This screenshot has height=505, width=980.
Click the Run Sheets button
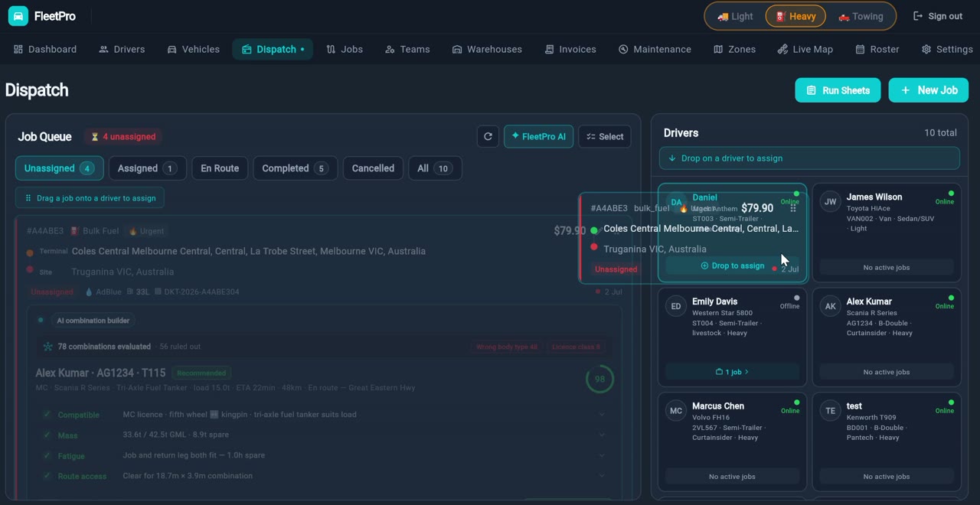838,90
